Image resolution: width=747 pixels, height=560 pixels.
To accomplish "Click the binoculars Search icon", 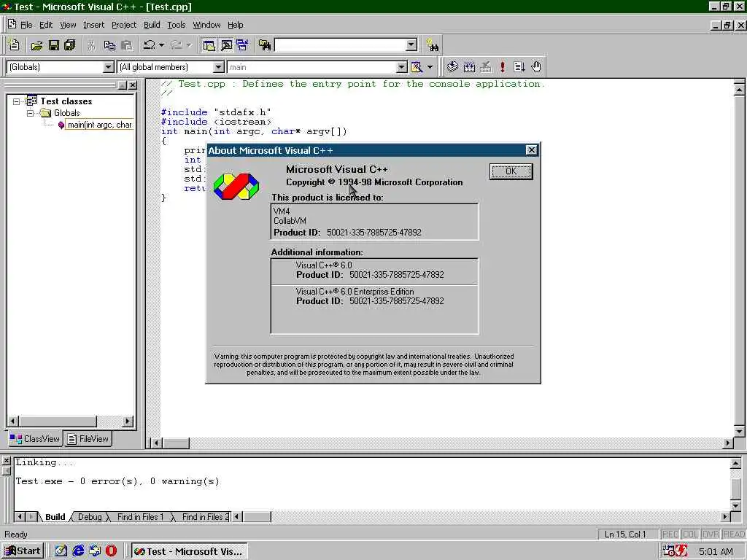I will pyautogui.click(x=433, y=45).
